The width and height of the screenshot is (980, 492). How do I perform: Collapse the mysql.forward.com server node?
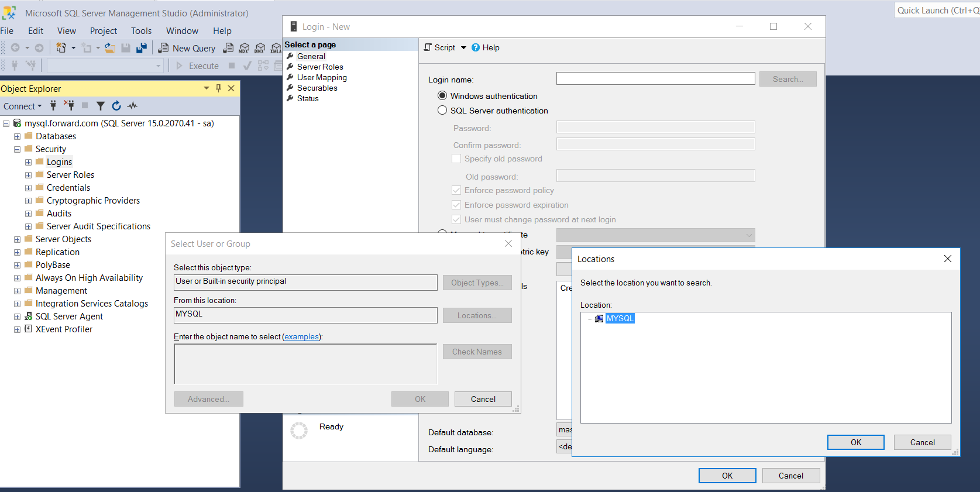[x=6, y=123]
